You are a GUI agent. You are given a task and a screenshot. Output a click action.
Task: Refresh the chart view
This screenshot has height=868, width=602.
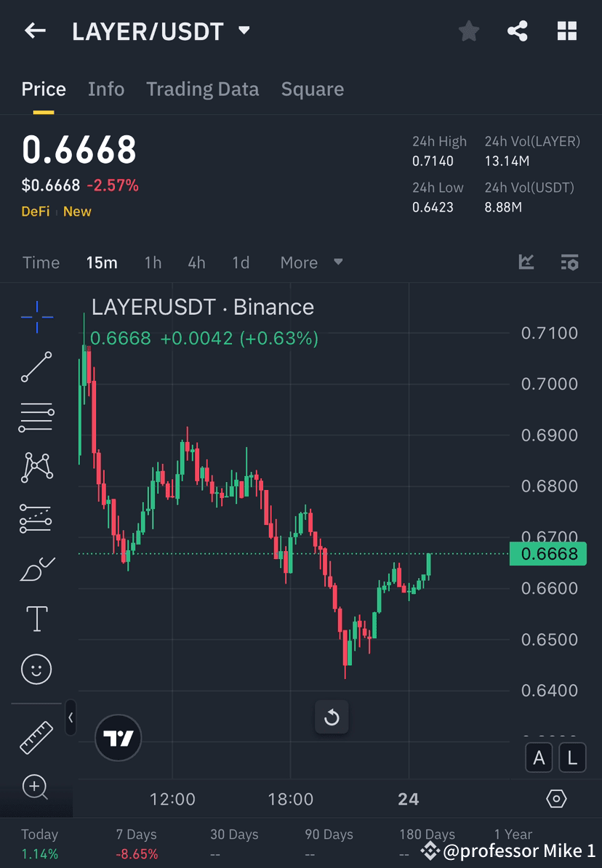332,718
